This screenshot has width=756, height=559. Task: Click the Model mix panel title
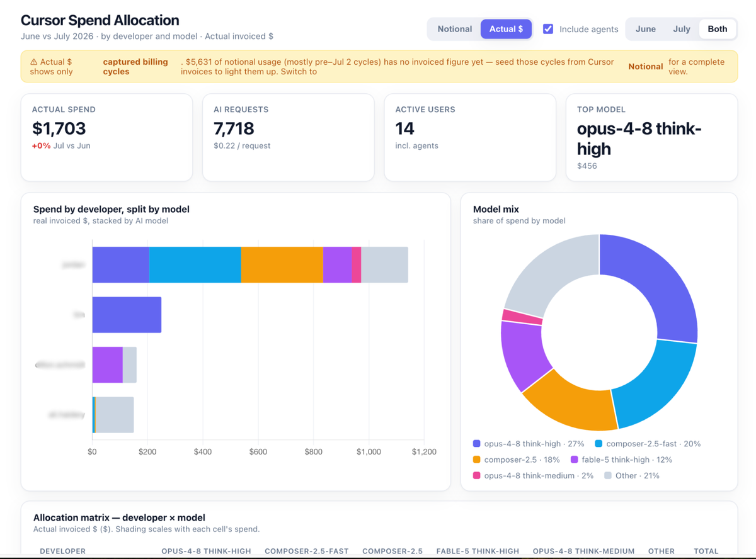(x=496, y=209)
